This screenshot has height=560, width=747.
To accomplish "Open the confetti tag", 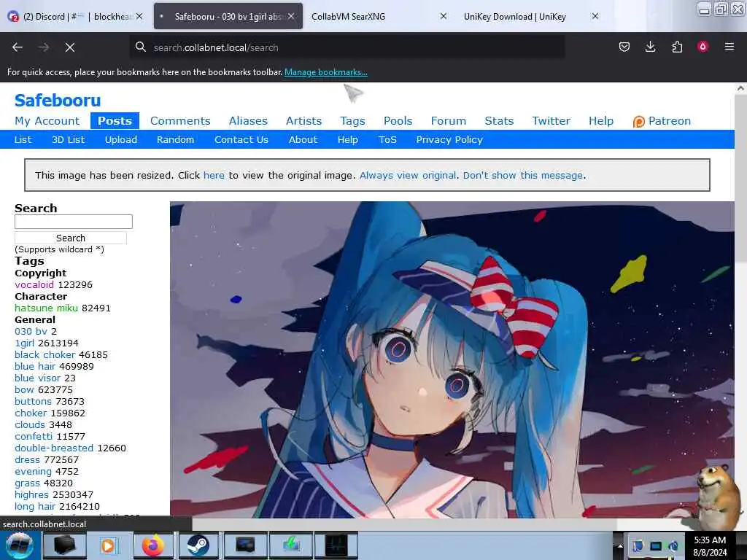I will tap(34, 436).
